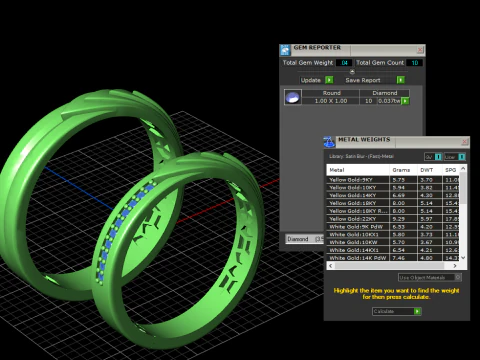480x360 pixels.
Task: Select the White Gold:9K PdW row
Action: [393, 227]
